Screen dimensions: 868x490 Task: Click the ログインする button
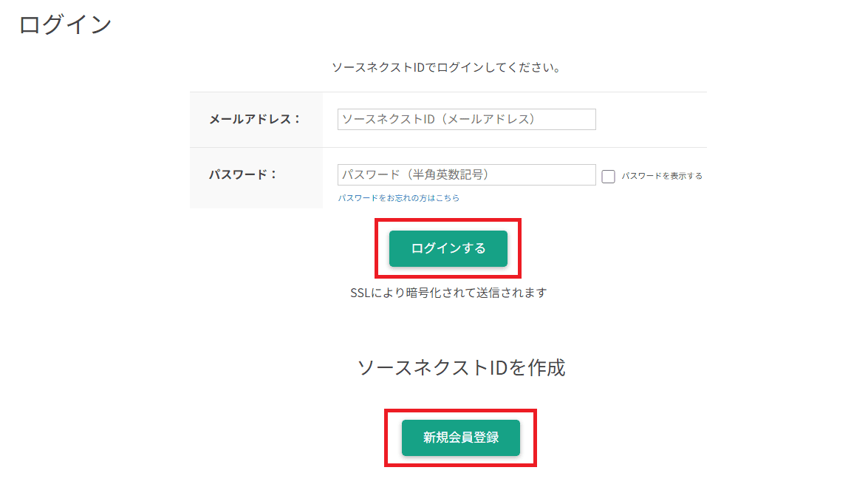coord(448,248)
